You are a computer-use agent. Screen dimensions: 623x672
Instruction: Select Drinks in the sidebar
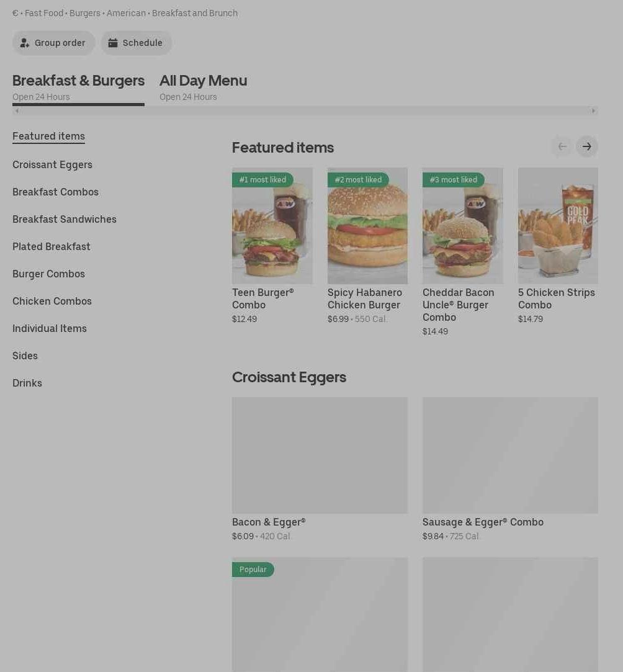27,383
